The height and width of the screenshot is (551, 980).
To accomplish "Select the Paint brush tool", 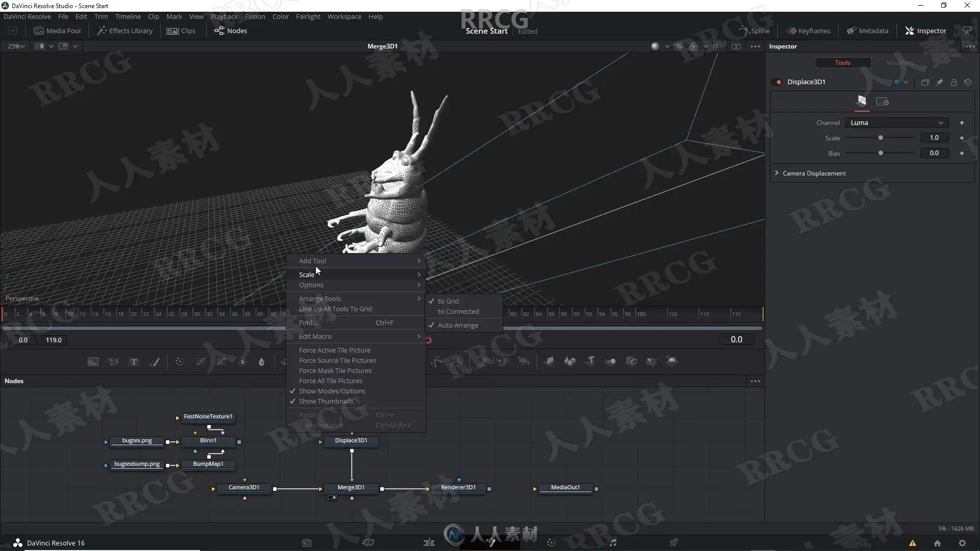I will pyautogui.click(x=154, y=362).
